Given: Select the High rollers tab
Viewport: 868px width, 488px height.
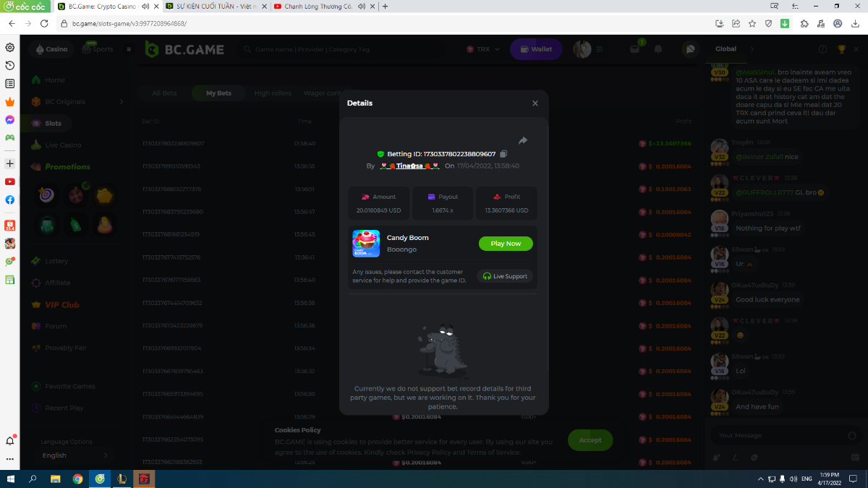Looking at the screenshot, I should click(x=273, y=93).
